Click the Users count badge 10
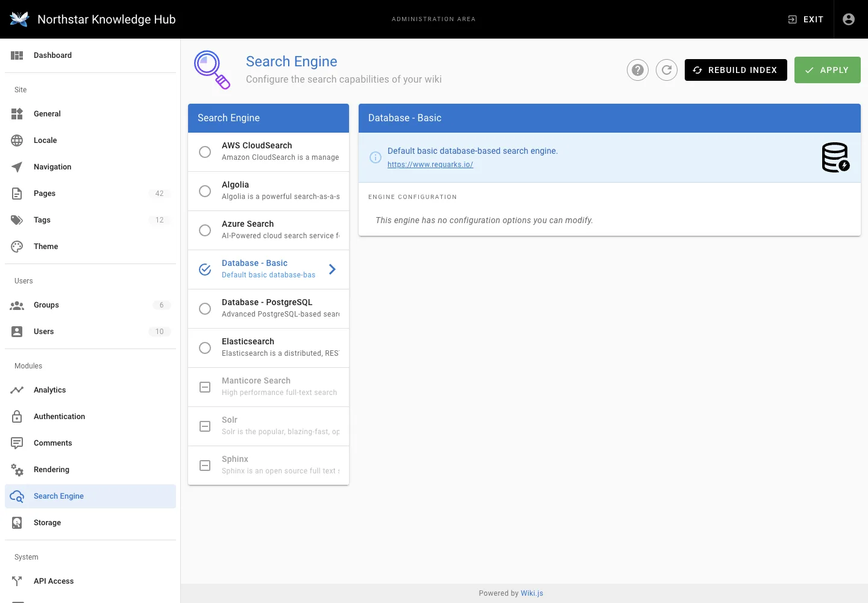Screen dimensions: 868x603 [159, 332]
